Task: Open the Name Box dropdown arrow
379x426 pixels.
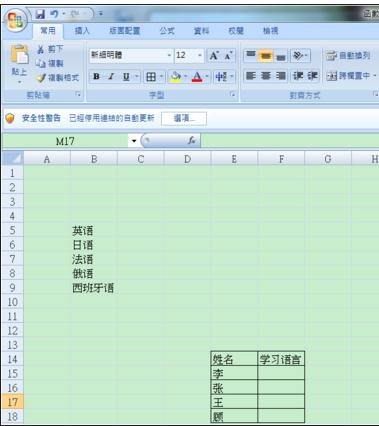Action: 134,141
